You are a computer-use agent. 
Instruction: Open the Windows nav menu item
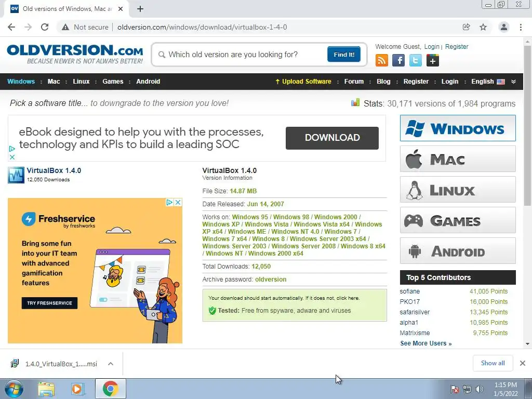point(21,82)
